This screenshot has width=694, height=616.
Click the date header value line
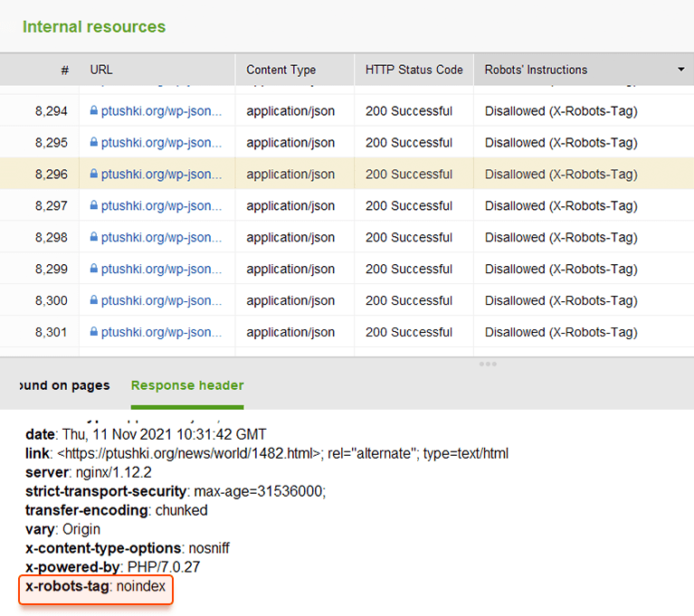click(x=146, y=434)
